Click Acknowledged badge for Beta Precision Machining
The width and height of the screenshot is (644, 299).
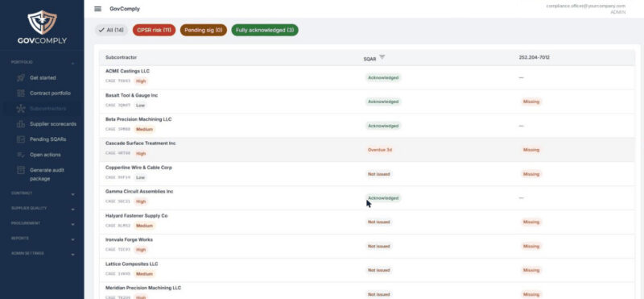click(x=383, y=126)
